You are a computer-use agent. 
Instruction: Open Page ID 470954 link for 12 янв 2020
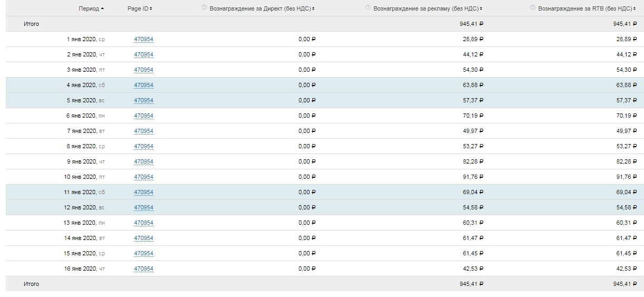[143, 208]
